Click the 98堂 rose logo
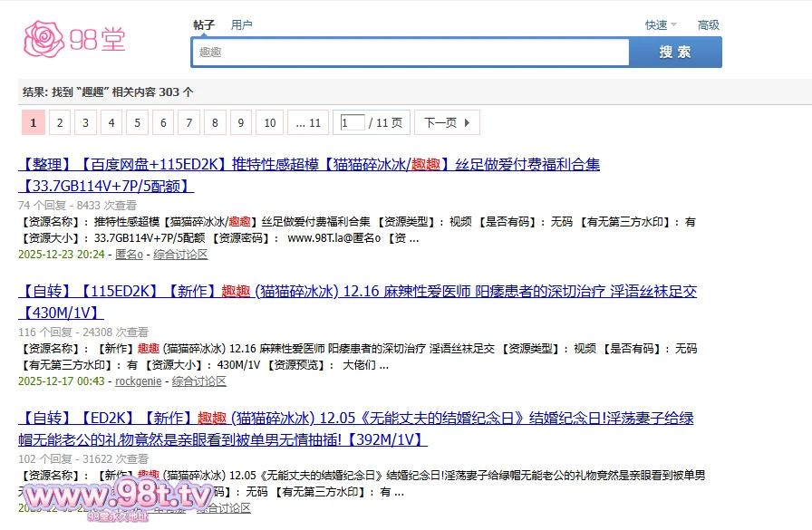 click(x=74, y=39)
